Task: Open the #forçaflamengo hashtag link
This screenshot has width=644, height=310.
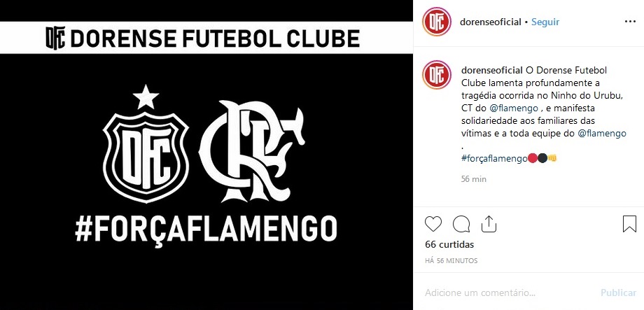Action: pyautogui.click(x=494, y=158)
